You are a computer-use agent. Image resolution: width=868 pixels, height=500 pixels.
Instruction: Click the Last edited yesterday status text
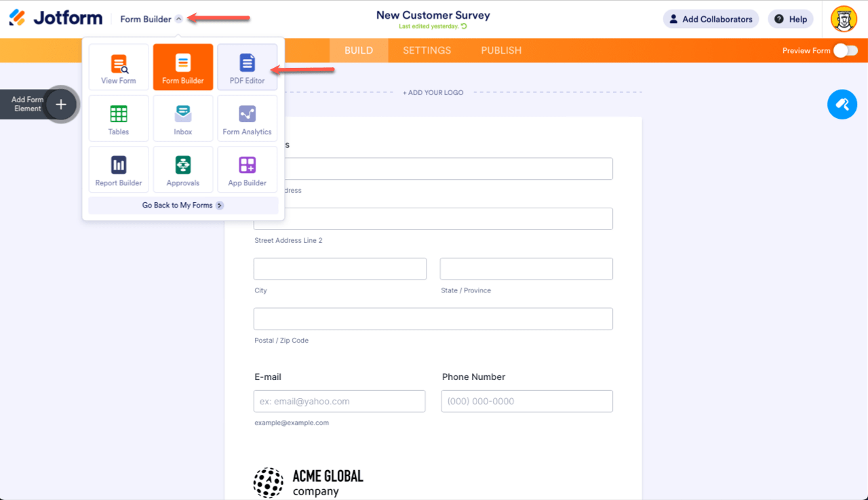coord(429,26)
